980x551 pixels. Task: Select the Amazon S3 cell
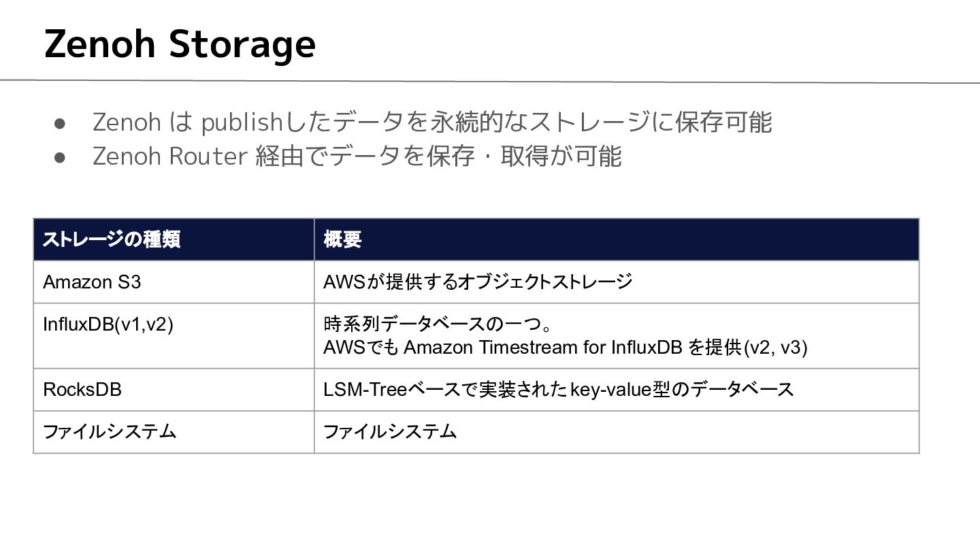174,282
